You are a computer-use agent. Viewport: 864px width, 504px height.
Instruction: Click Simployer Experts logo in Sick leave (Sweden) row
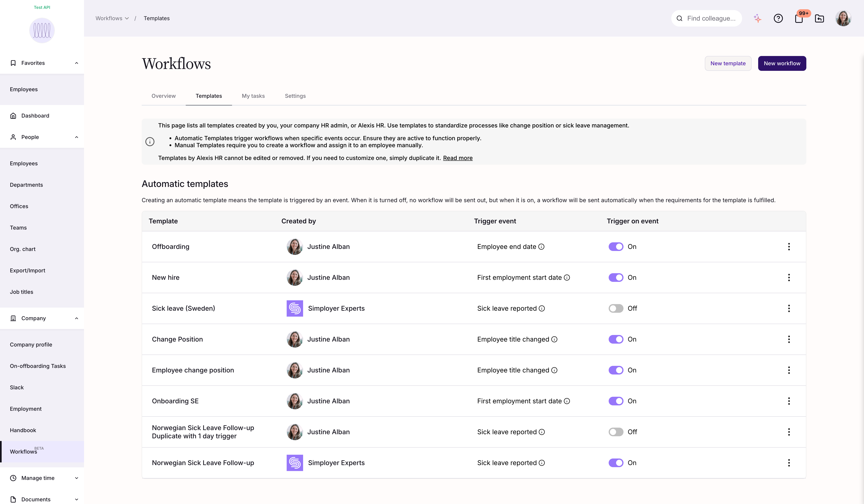click(x=295, y=309)
